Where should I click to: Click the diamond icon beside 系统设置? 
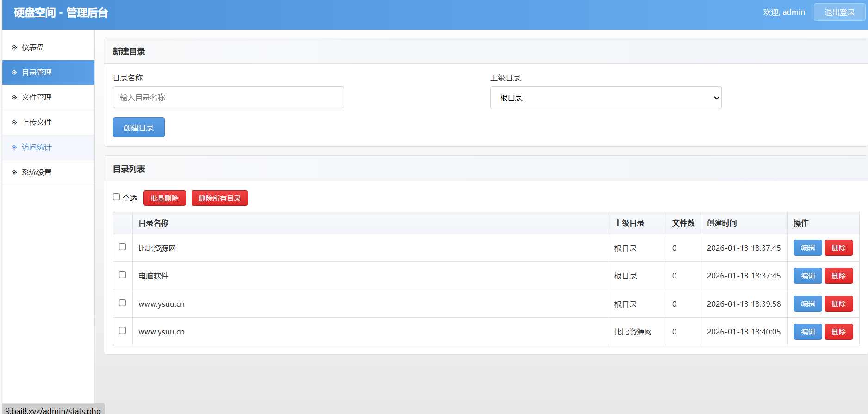coord(14,173)
